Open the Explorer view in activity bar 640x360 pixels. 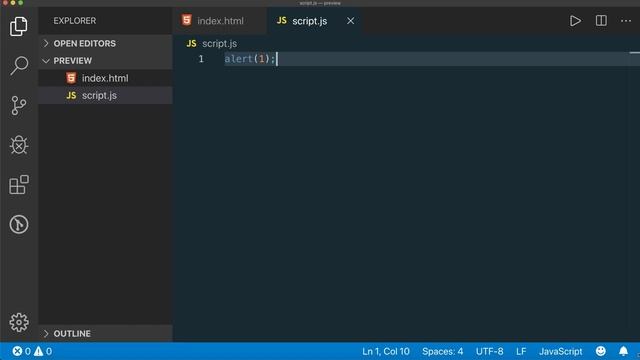click(x=19, y=26)
